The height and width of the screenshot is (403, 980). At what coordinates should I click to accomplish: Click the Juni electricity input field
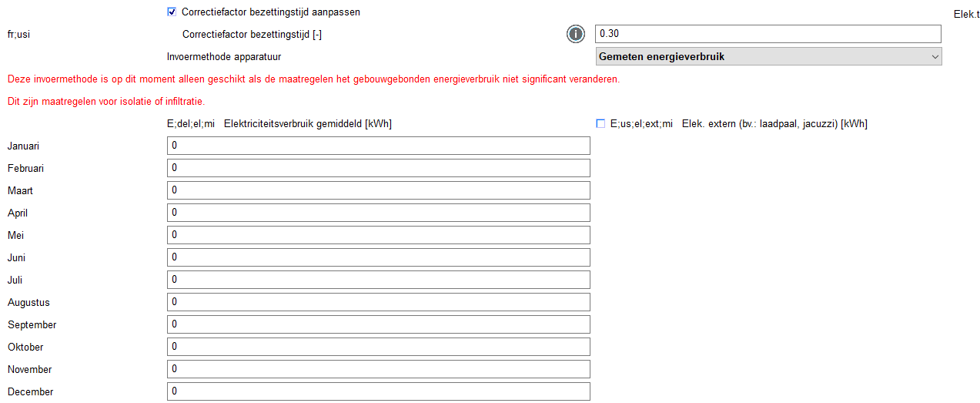(x=378, y=257)
